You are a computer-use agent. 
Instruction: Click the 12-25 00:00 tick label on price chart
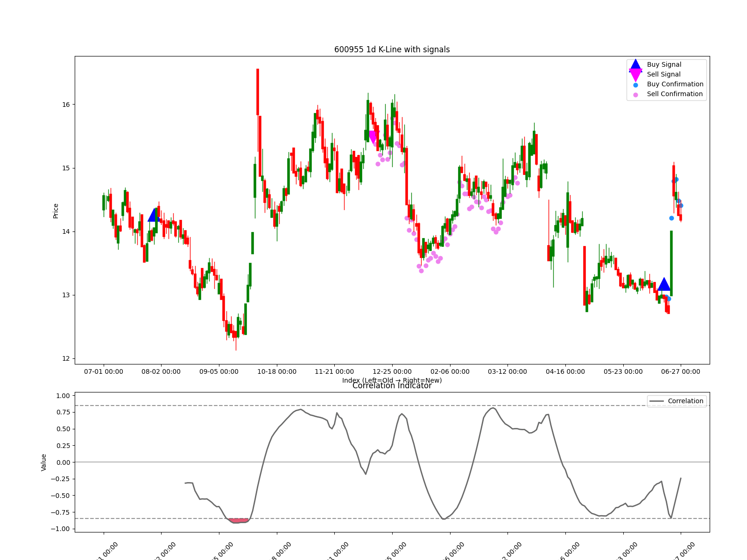(x=392, y=371)
